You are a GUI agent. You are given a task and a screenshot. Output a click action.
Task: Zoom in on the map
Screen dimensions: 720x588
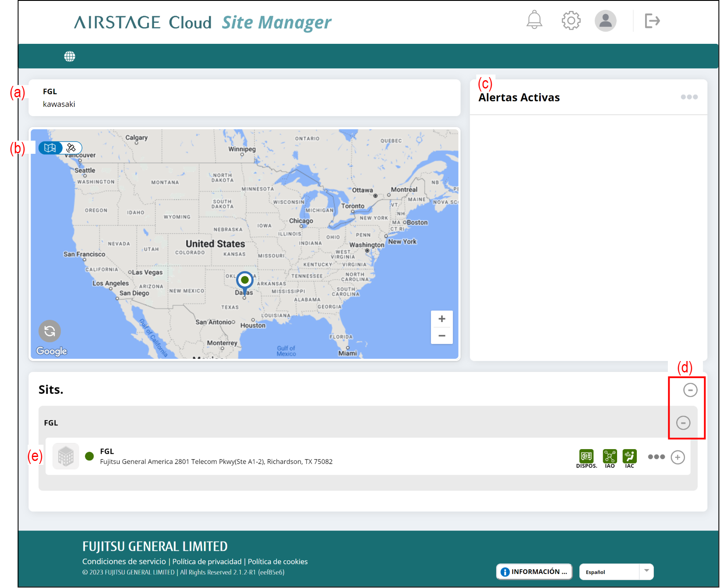(441, 319)
